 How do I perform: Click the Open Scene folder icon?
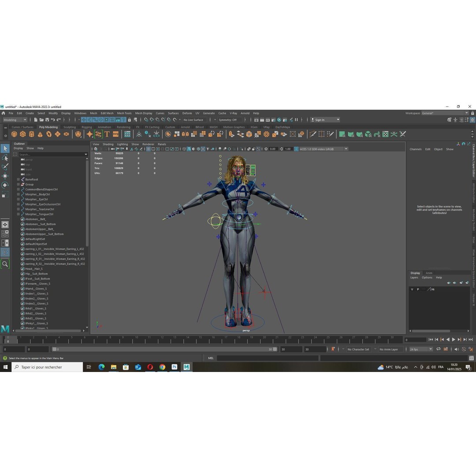click(x=41, y=120)
